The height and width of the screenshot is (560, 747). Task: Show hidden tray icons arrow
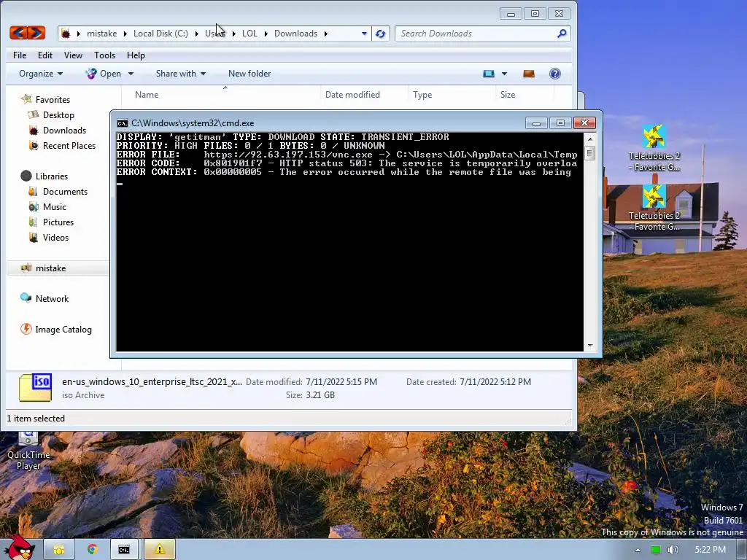638,550
